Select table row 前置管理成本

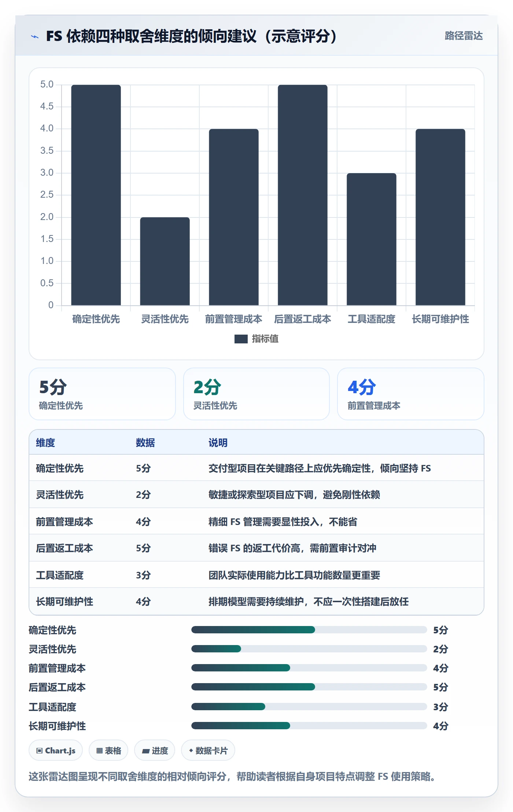pyautogui.click(x=256, y=521)
